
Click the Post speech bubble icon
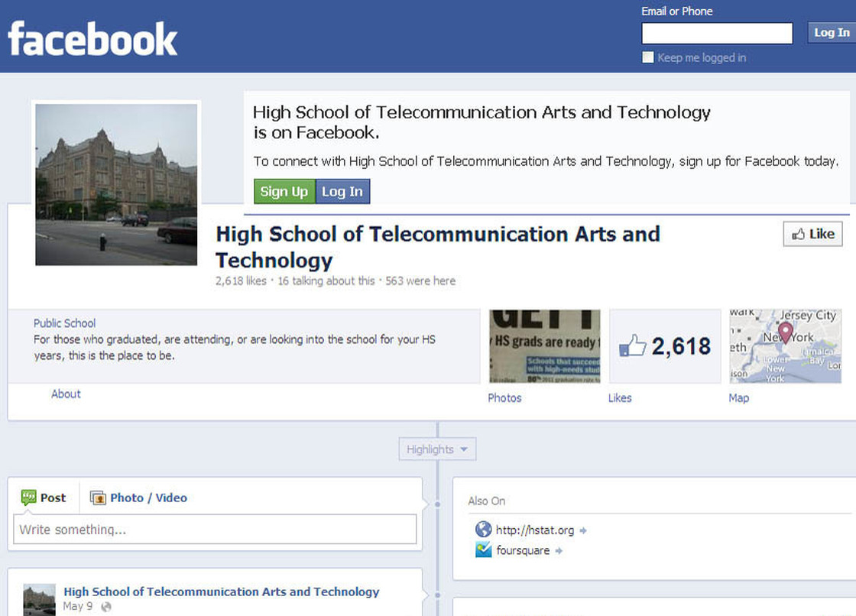click(28, 498)
